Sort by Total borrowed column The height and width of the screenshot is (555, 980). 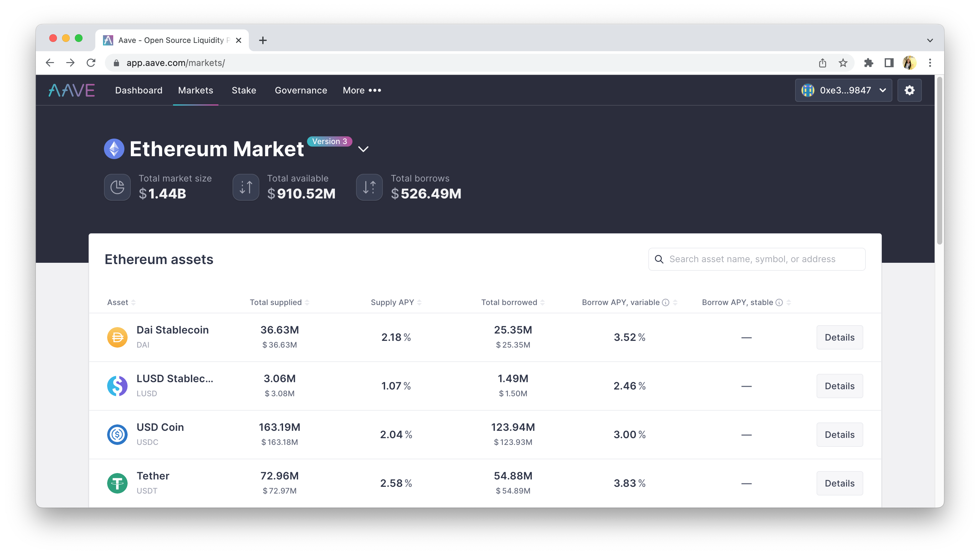click(x=513, y=302)
